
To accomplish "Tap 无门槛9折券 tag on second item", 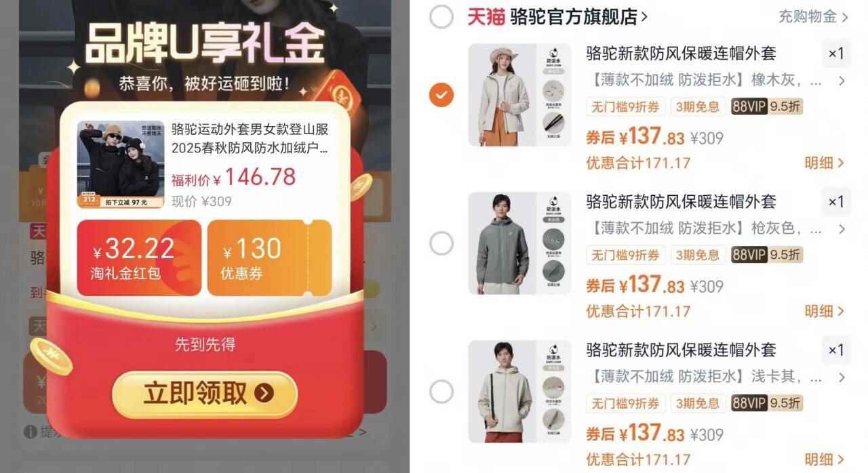I will point(625,255).
